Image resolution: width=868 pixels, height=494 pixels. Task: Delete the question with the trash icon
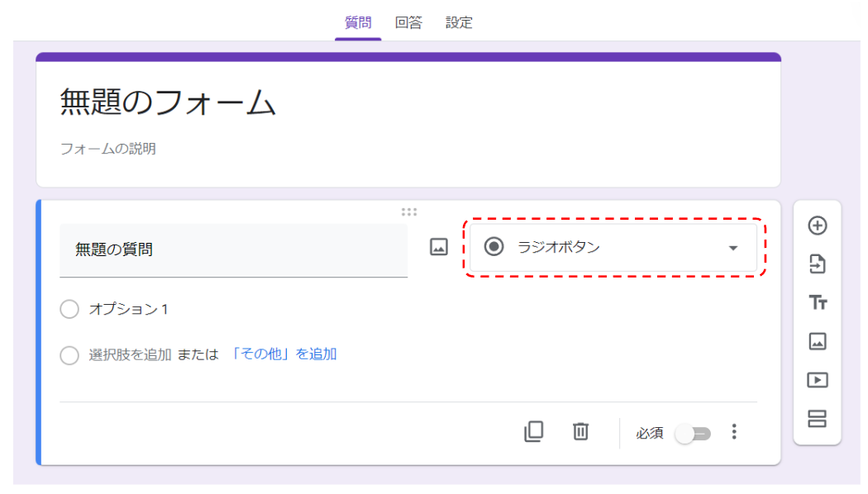[x=580, y=431]
